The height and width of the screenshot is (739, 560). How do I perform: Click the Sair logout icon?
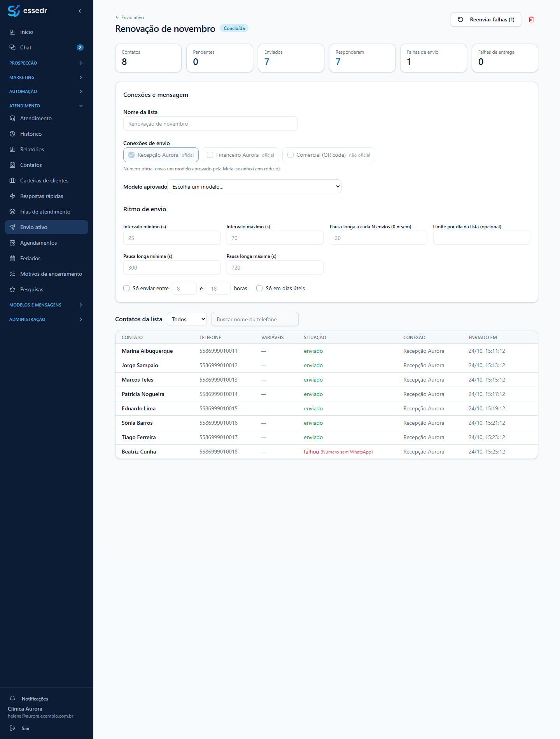(x=12, y=728)
